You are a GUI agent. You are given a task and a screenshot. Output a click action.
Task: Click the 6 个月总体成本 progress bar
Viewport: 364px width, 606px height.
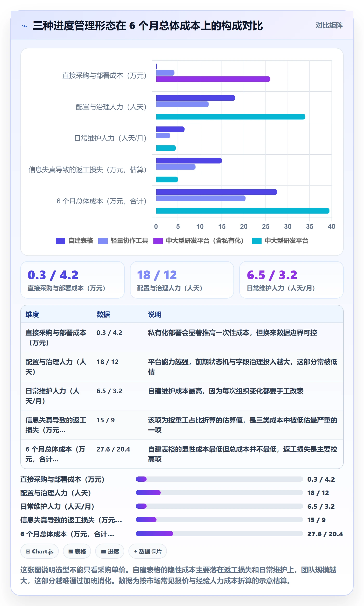219,534
